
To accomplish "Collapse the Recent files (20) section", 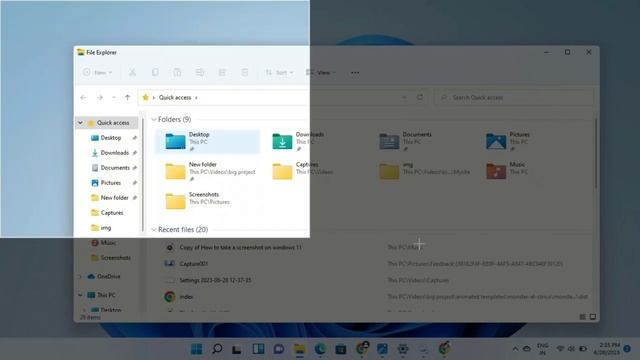I will pos(154,230).
